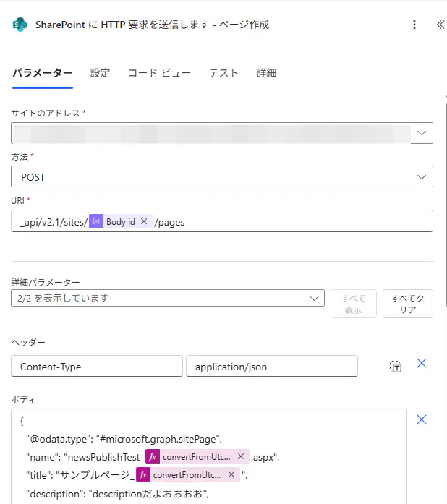Image resolution: width=447 pixels, height=504 pixels.
Task: Click the すべてクリア button
Action: [x=408, y=304]
